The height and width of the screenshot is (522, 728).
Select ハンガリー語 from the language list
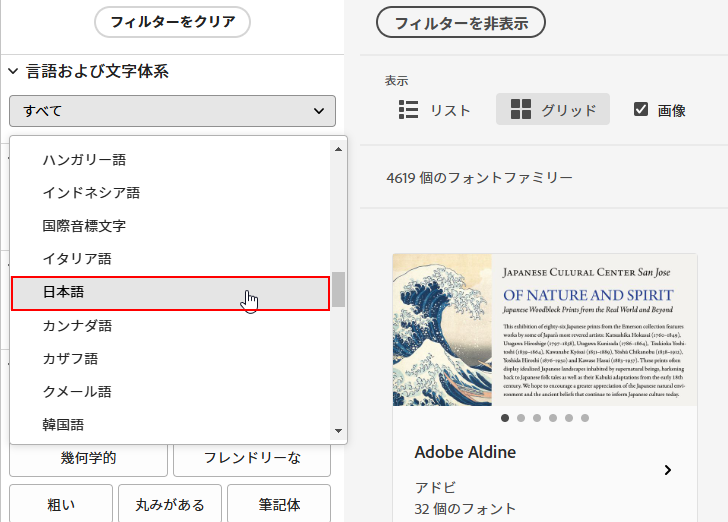[x=170, y=160]
